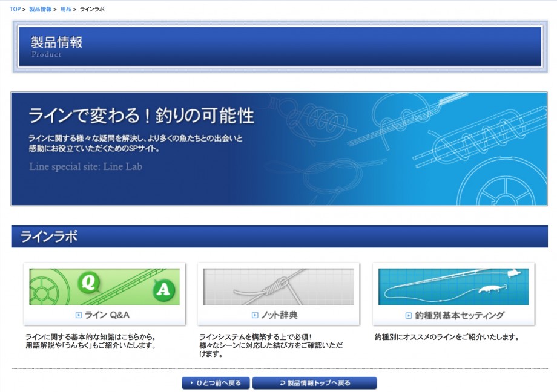Image resolution: width=557 pixels, height=392 pixels.
Task: Click the ラインで変わる！釣りの可能性 hero banner
Action: click(x=279, y=149)
